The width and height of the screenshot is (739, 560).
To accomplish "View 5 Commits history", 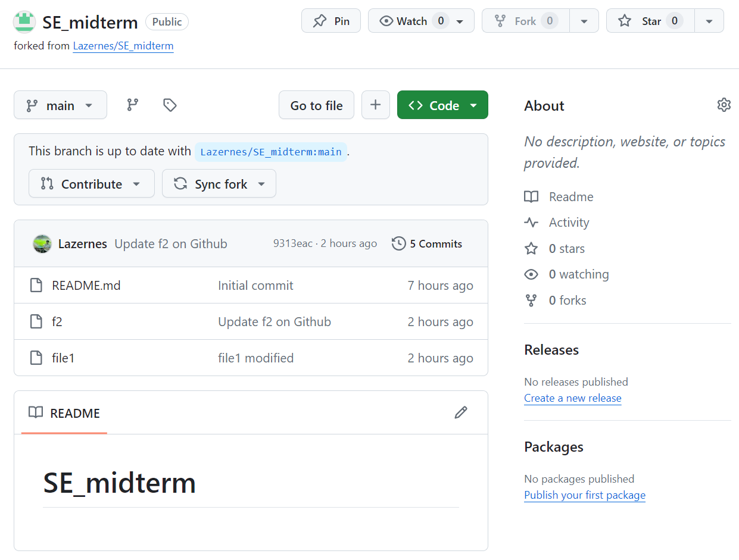I will click(x=427, y=244).
